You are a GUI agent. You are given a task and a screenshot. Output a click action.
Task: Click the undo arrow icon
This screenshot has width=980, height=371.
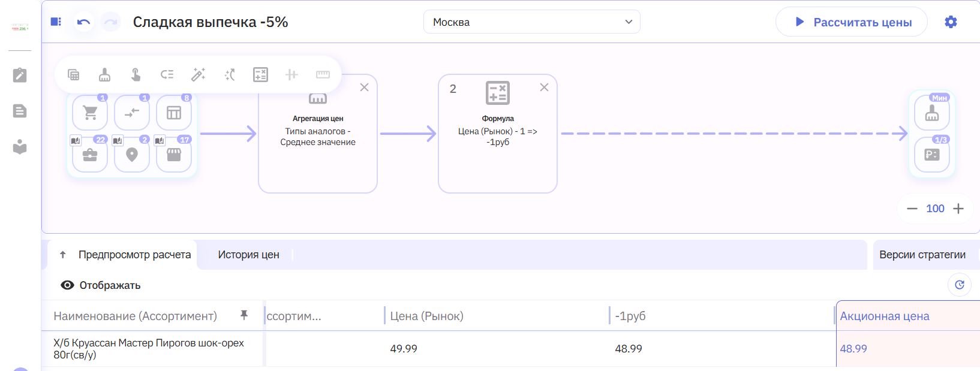pyautogui.click(x=84, y=22)
